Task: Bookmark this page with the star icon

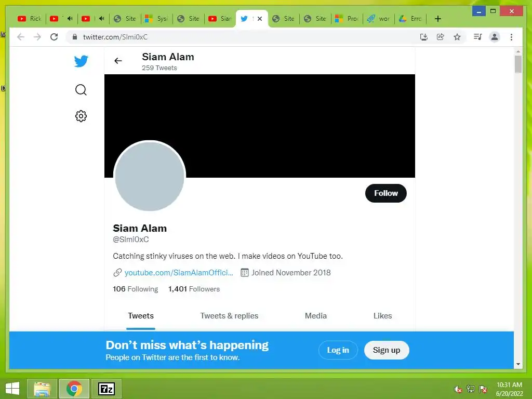Action: pos(457,37)
